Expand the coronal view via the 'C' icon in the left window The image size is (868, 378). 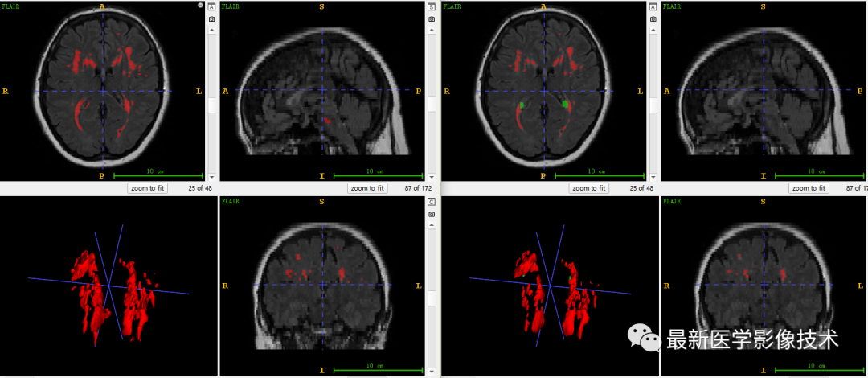432,202
